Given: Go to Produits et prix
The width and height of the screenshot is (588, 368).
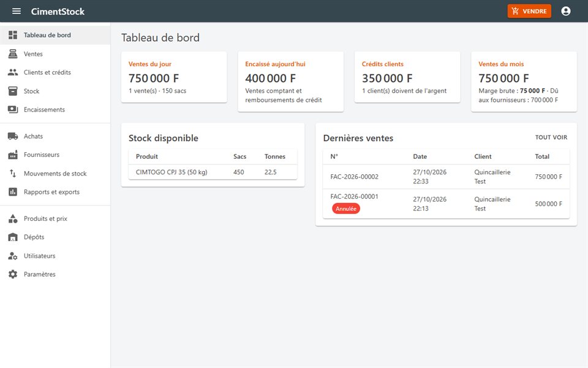Looking at the screenshot, I should point(55,218).
